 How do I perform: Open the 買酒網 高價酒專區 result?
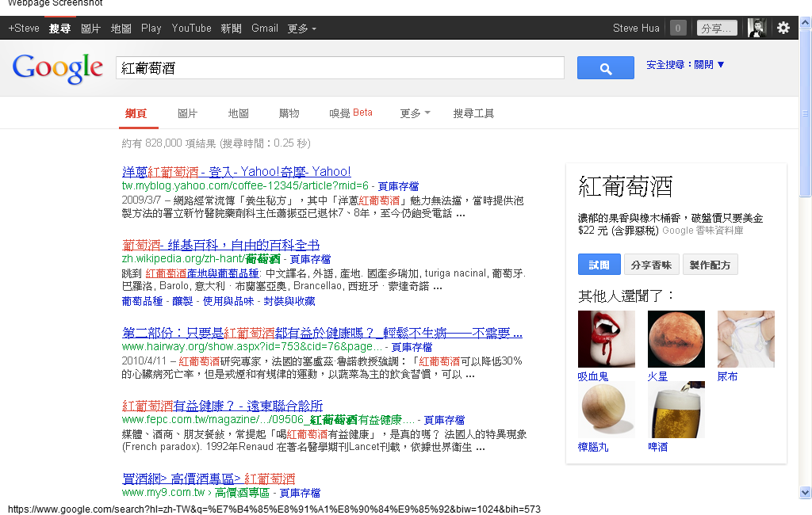(x=209, y=479)
